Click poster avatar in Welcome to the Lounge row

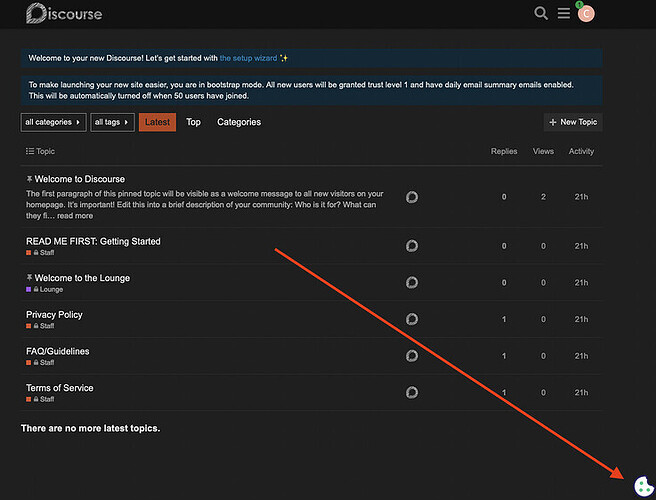pyautogui.click(x=412, y=282)
